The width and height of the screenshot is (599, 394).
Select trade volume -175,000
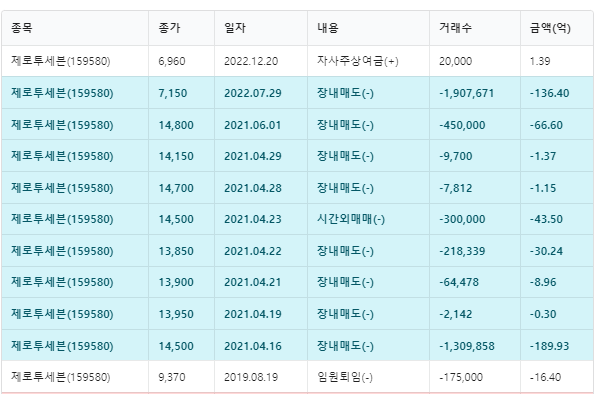pos(461,378)
